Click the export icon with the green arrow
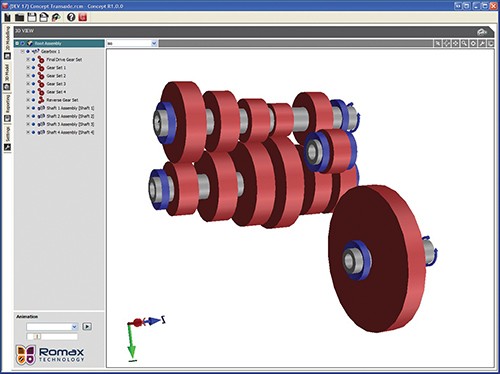This screenshot has width=500, height=374. coord(56,17)
